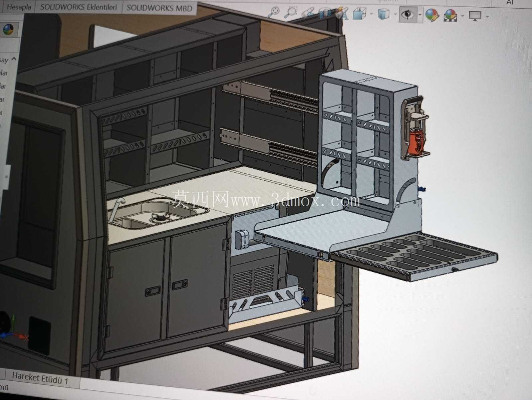
Task: Switch to the Hesapla tab
Action: pyautogui.click(x=19, y=7)
